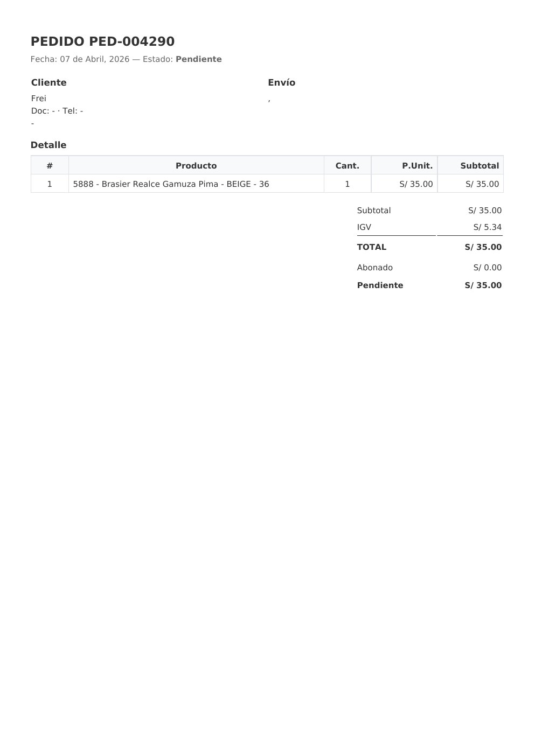Click the bold TOTAL label
535x756 pixels.
click(x=372, y=247)
